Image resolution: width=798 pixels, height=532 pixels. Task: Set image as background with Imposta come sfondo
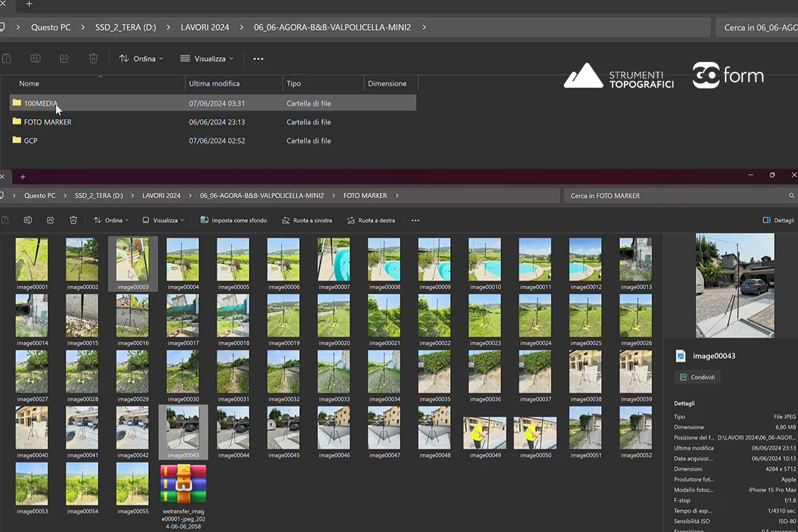point(233,220)
